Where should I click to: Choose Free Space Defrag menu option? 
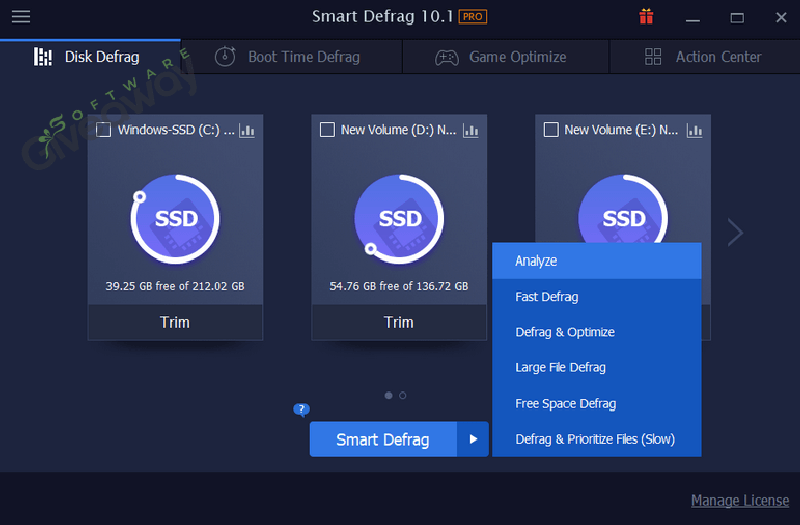click(x=596, y=404)
